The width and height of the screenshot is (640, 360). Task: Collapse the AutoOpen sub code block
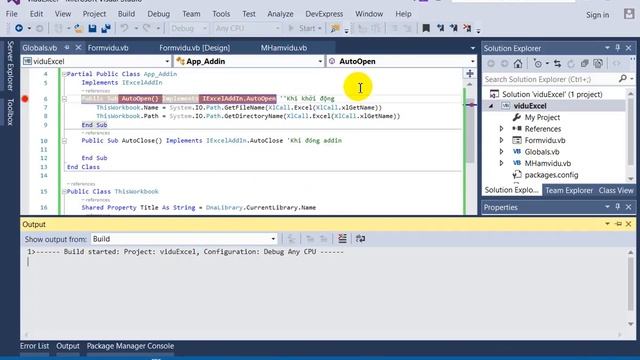click(64, 99)
